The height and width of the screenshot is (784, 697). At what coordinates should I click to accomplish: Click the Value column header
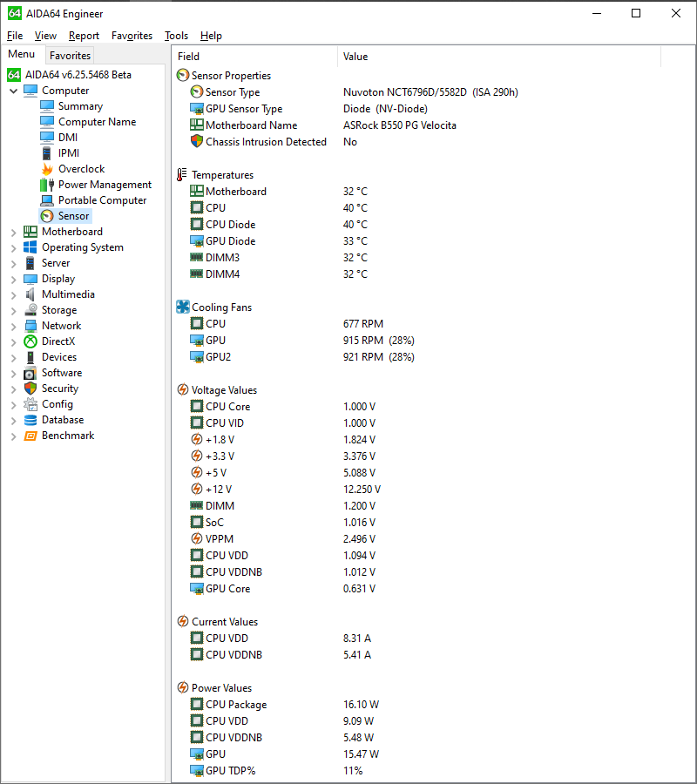pyautogui.click(x=499, y=57)
